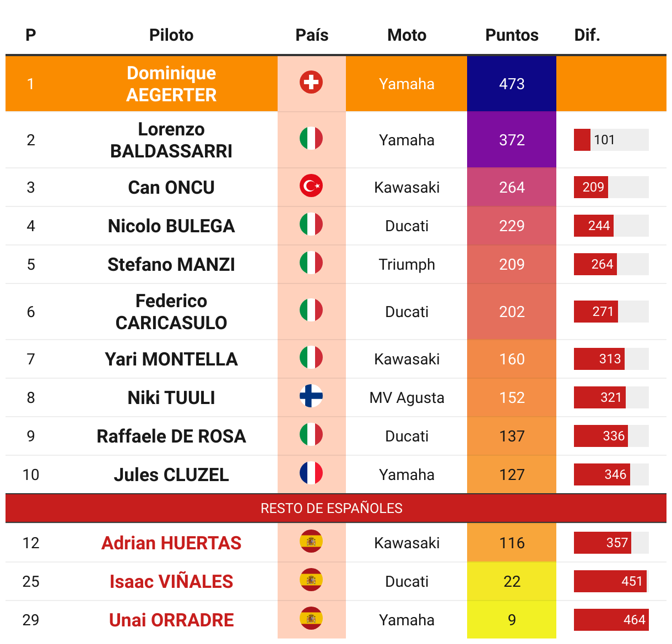This screenshot has height=644, width=672.
Task: Open rider name Dominique AEGERTER
Action: pos(171,84)
